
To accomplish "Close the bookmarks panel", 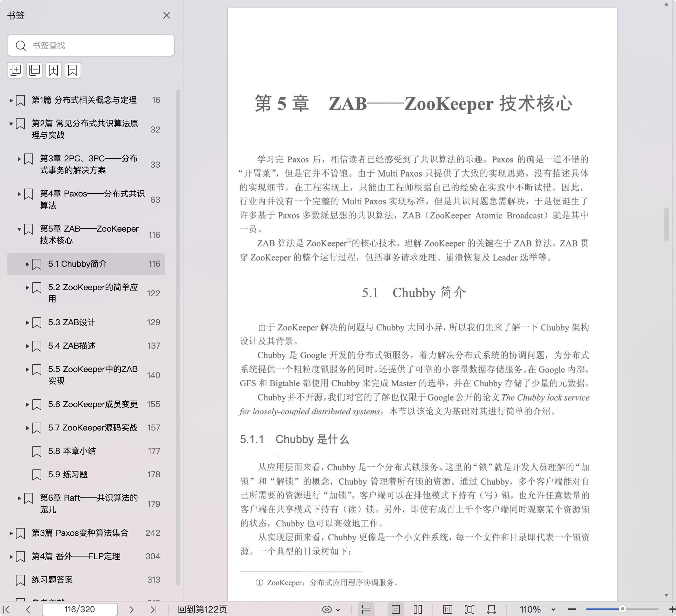I will pyautogui.click(x=167, y=15).
